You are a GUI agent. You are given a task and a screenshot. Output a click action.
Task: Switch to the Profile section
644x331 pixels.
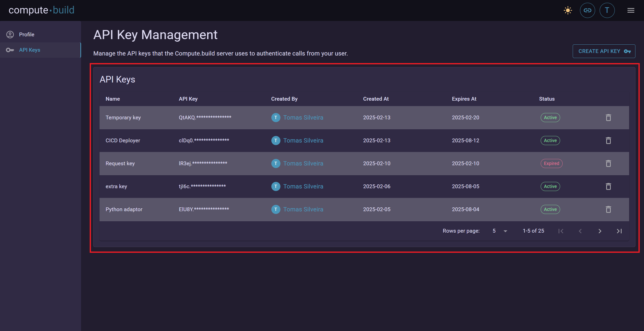[26, 34]
